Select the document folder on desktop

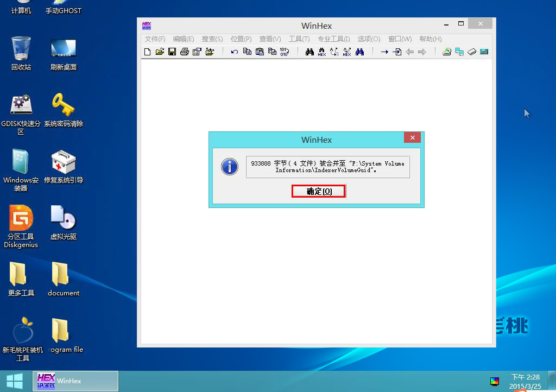[64, 279]
